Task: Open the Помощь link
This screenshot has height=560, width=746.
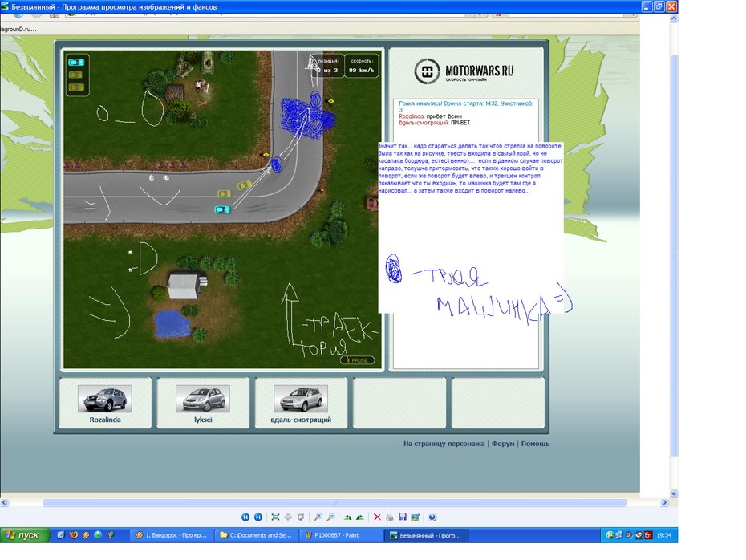Action: tap(535, 444)
